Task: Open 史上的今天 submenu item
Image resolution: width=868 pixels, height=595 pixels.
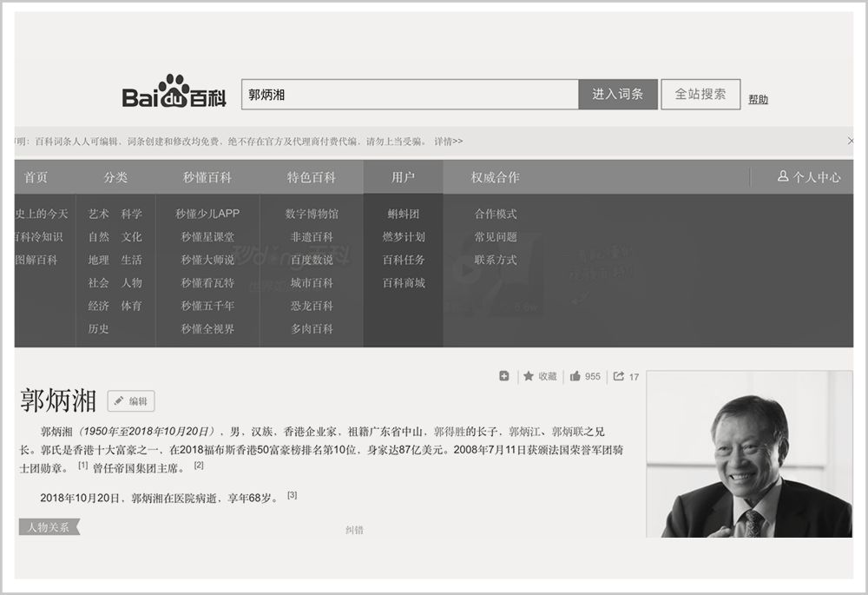Action: coord(42,214)
